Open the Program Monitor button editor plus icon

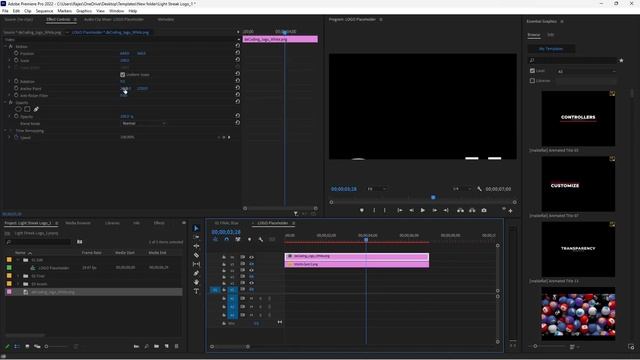(x=510, y=211)
